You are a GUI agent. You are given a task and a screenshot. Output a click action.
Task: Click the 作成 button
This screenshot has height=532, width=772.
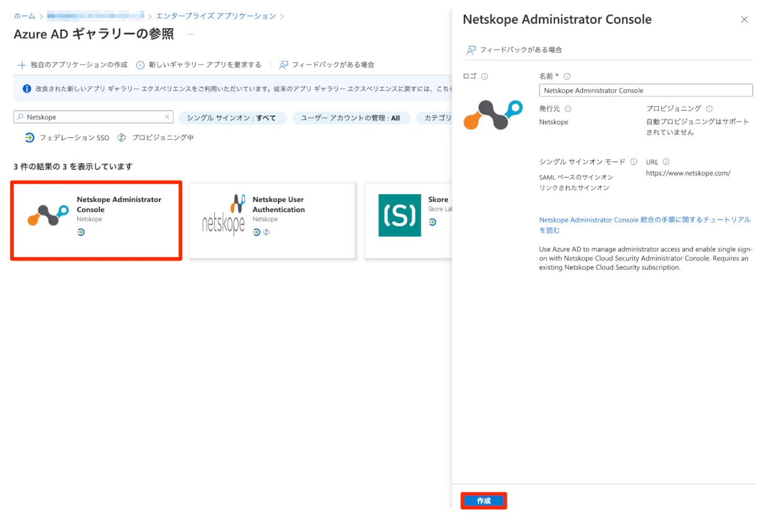pyautogui.click(x=484, y=500)
